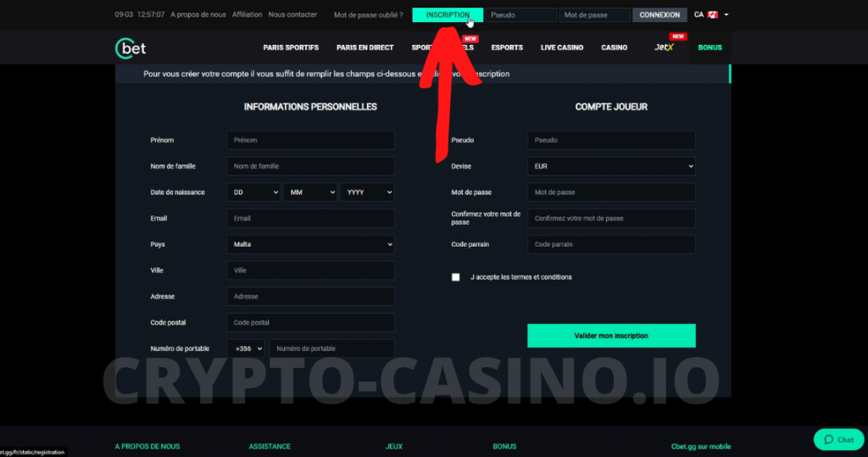Click Valider mon inscription button

[611, 336]
